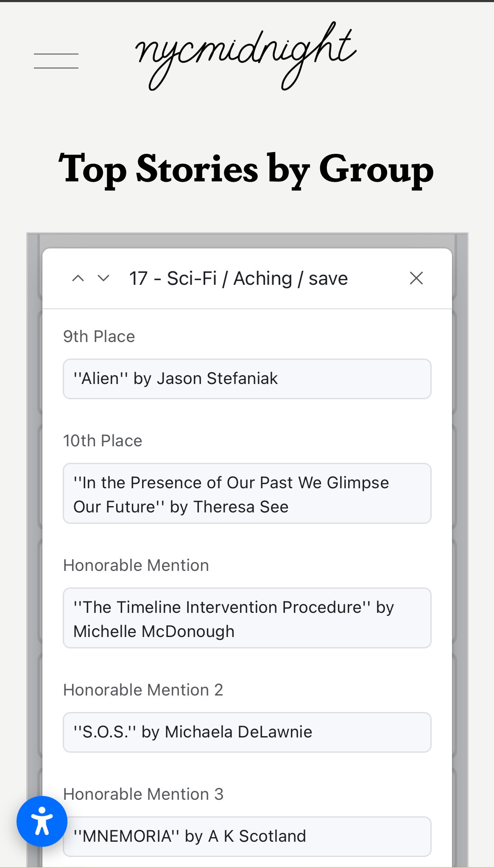
Task: Click the 17 - Sci-Fi / Aching / save title
Action: 238,278
